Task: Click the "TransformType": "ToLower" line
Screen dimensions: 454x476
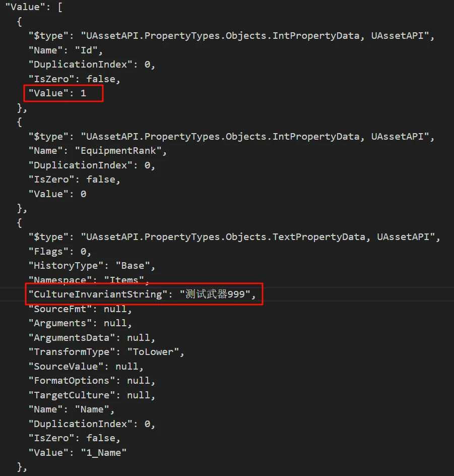Action: [106, 352]
